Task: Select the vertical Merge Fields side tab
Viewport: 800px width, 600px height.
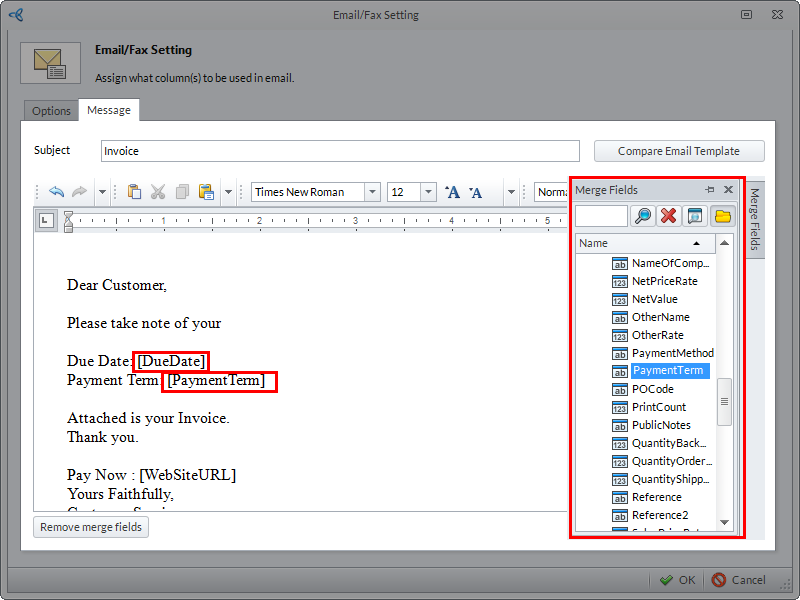Action: tap(755, 218)
